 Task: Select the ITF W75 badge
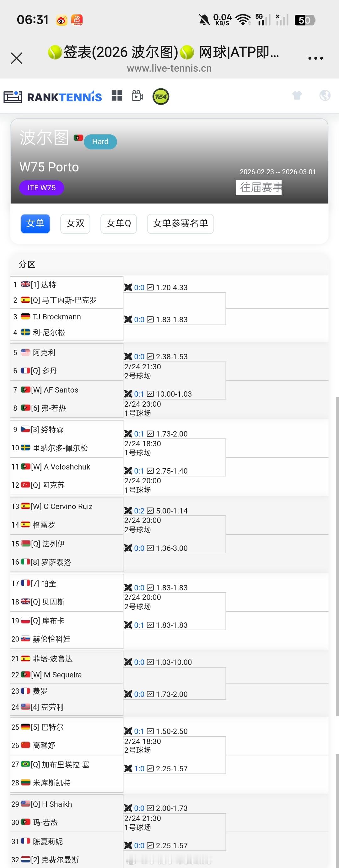click(x=42, y=188)
